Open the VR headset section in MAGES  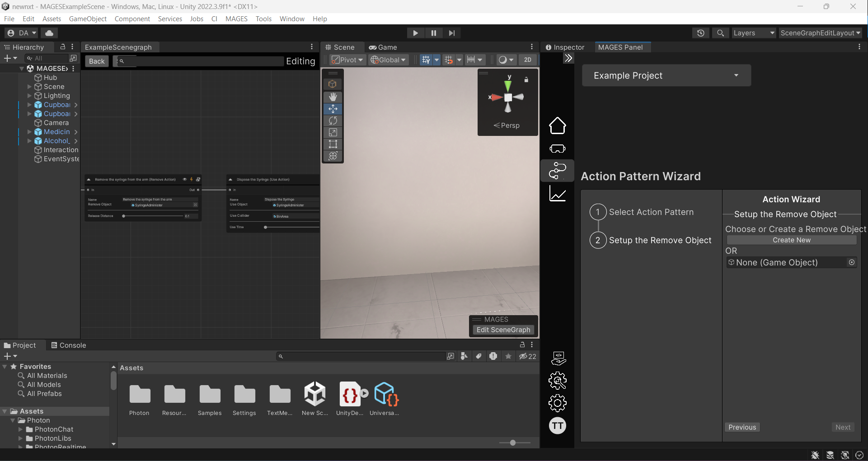point(557,149)
